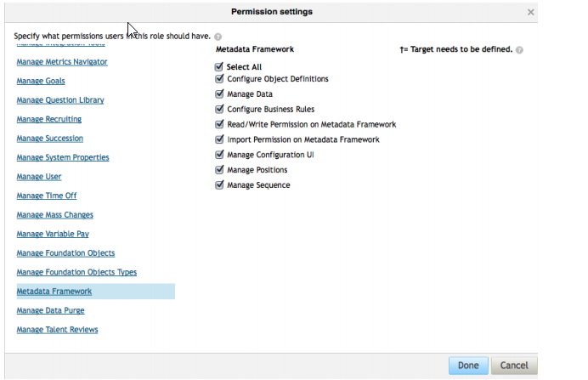This screenshot has width=588, height=380.
Task: Uncheck Manage Configuration UI
Action: pos(219,155)
